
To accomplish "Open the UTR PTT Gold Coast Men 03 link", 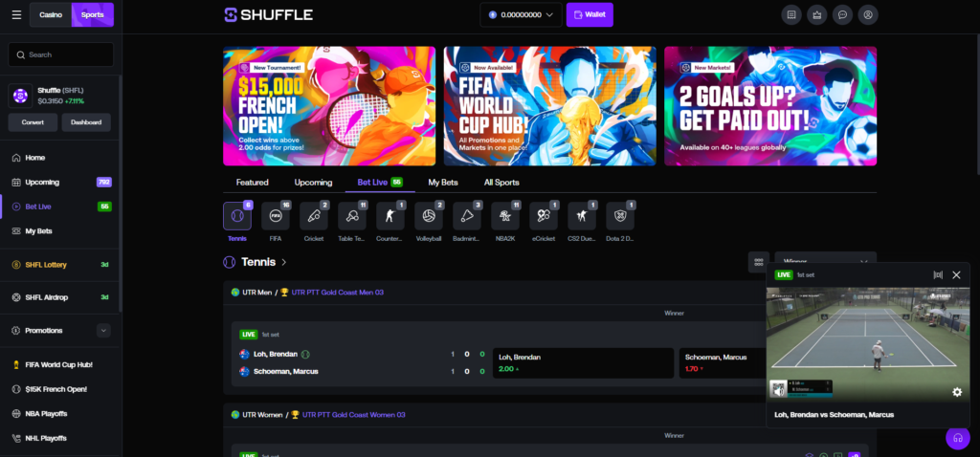I will [x=338, y=293].
